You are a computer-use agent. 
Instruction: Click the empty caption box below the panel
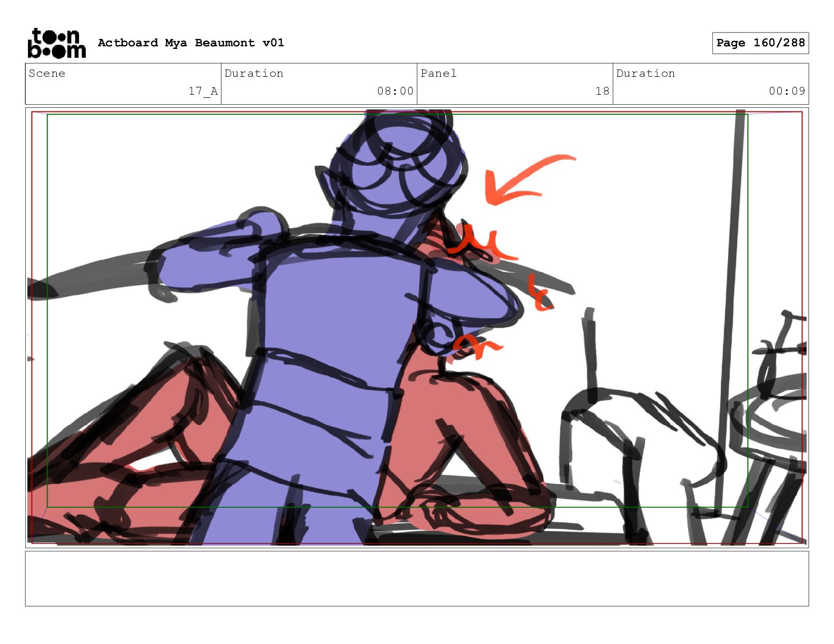[x=417, y=579]
